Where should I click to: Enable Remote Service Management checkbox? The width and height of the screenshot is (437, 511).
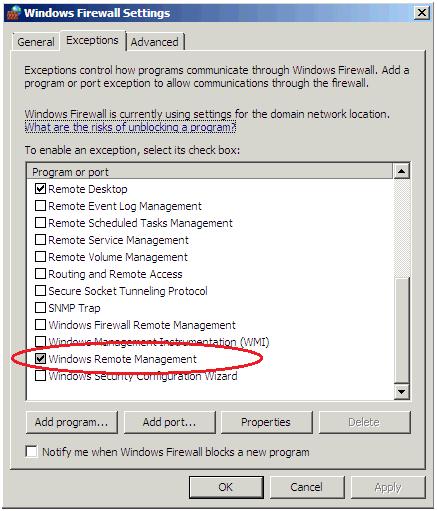pos(40,240)
